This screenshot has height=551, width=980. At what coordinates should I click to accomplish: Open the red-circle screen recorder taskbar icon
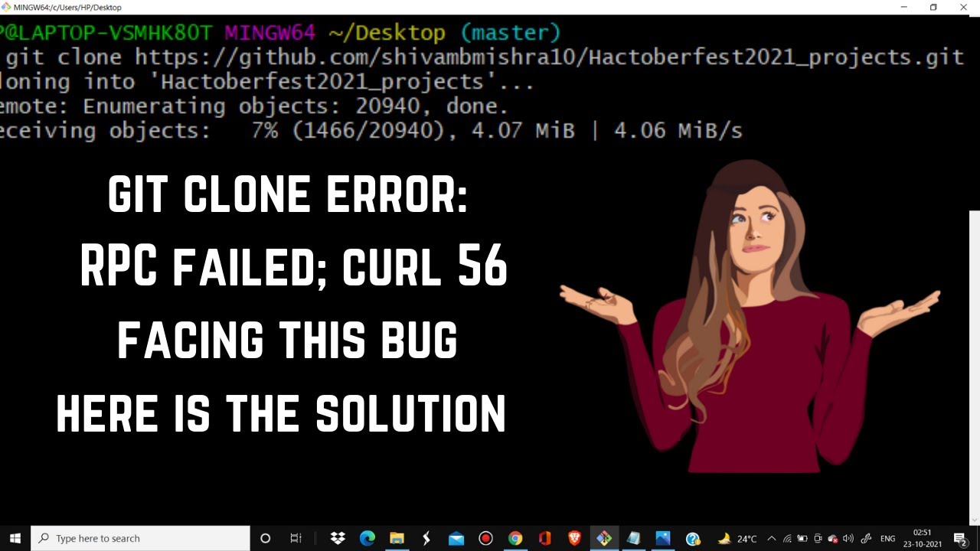pyautogui.click(x=485, y=538)
